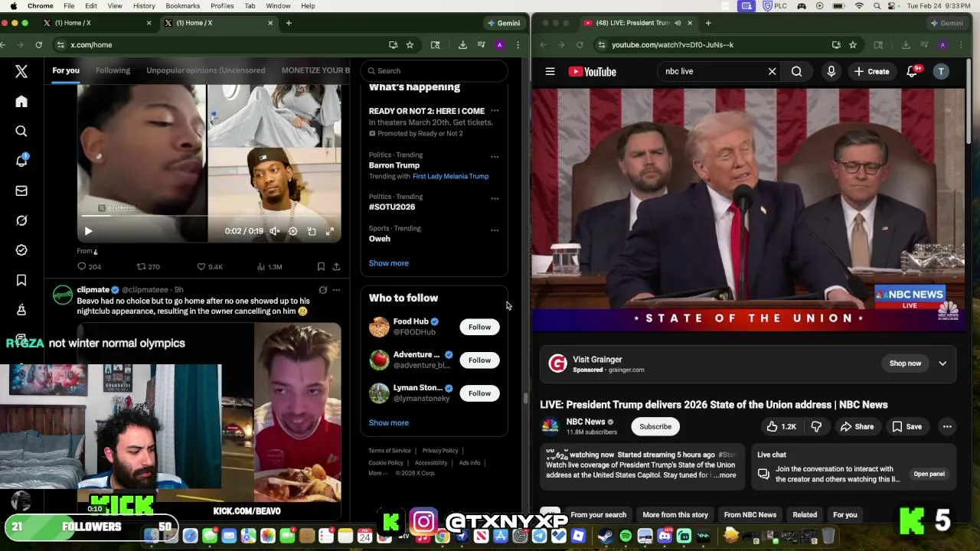Open X Messages envelope icon

pyautogui.click(x=21, y=191)
